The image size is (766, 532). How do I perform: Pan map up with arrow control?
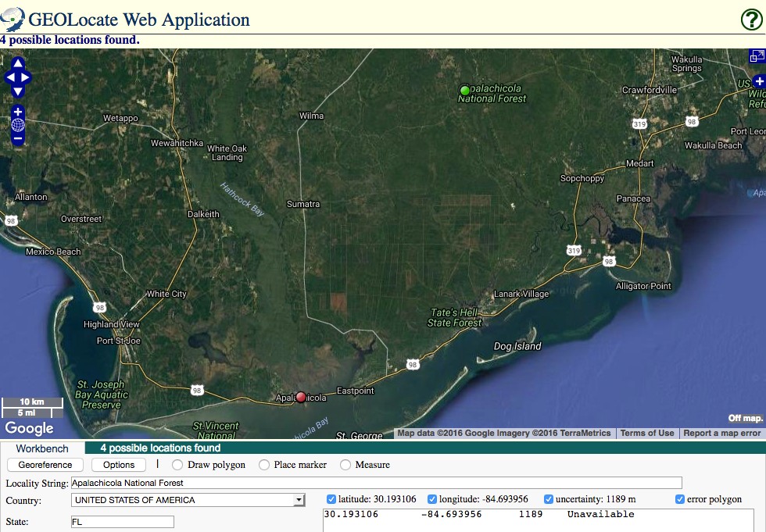[x=18, y=63]
